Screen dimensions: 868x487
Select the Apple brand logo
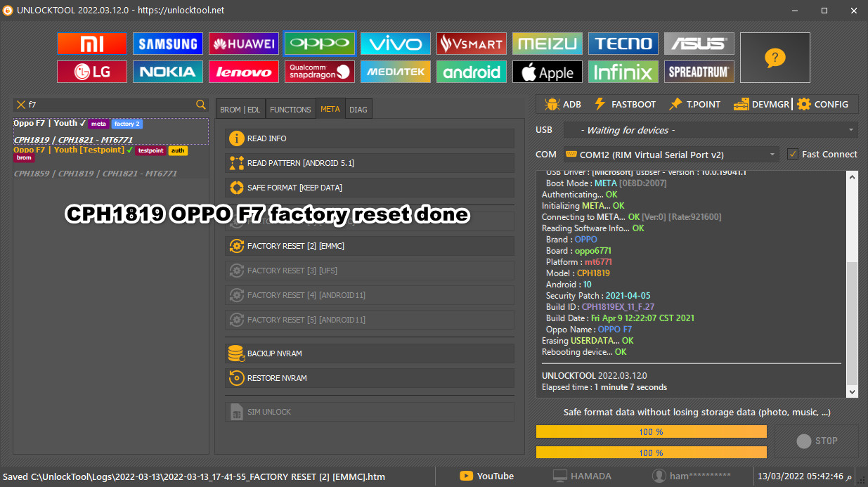pos(548,72)
